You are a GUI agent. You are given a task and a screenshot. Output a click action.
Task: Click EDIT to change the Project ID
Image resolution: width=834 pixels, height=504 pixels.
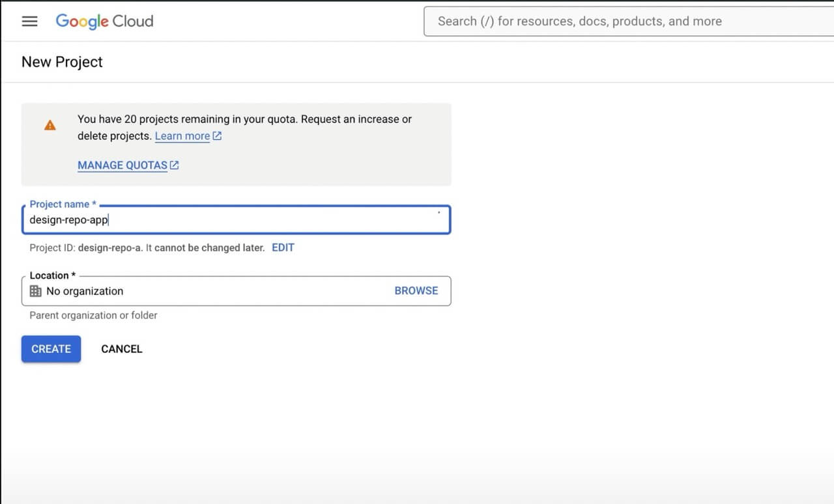[x=283, y=247]
